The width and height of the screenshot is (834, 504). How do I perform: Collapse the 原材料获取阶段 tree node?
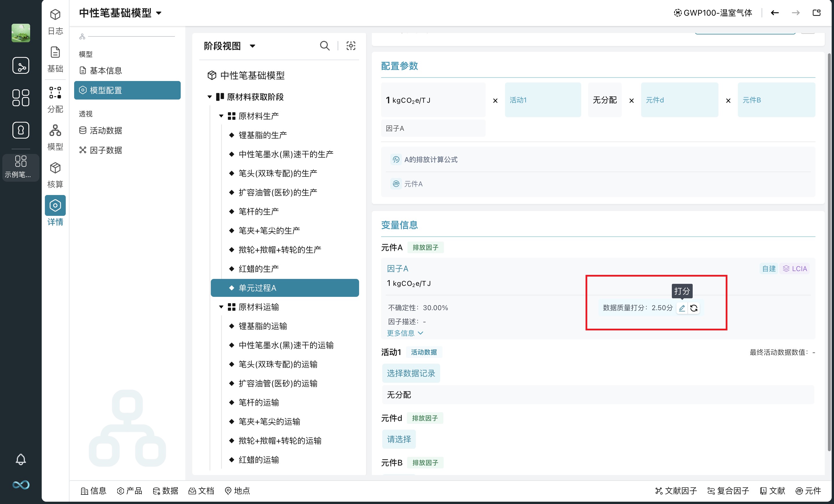click(x=210, y=97)
